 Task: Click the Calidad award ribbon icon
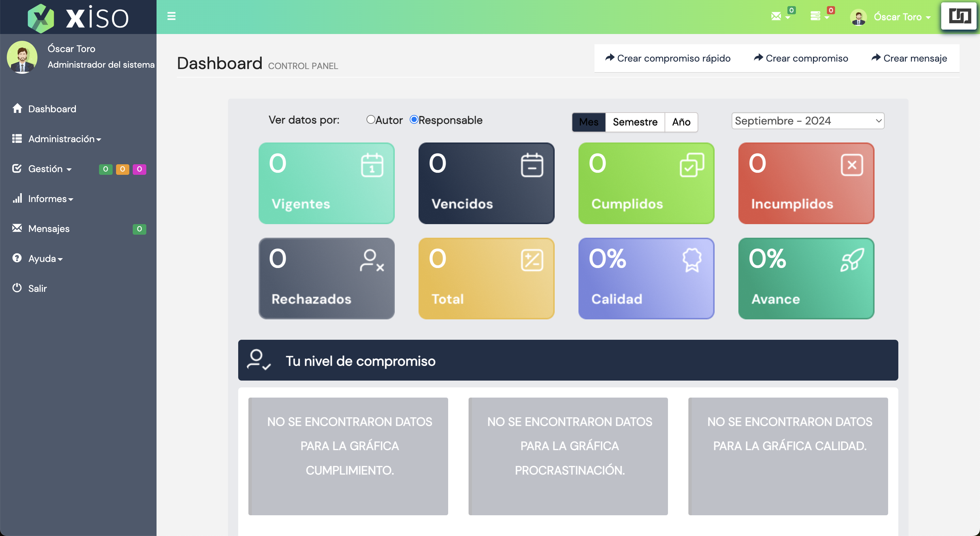pyautogui.click(x=692, y=260)
